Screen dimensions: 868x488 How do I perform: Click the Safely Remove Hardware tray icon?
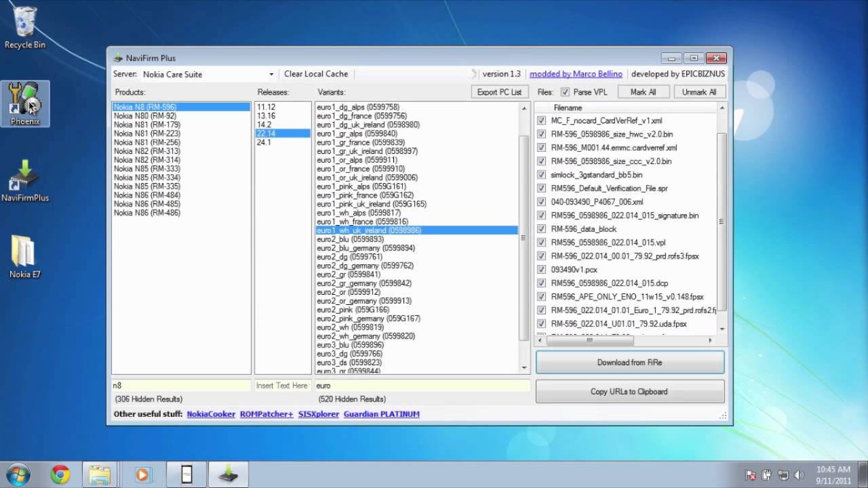[767, 475]
